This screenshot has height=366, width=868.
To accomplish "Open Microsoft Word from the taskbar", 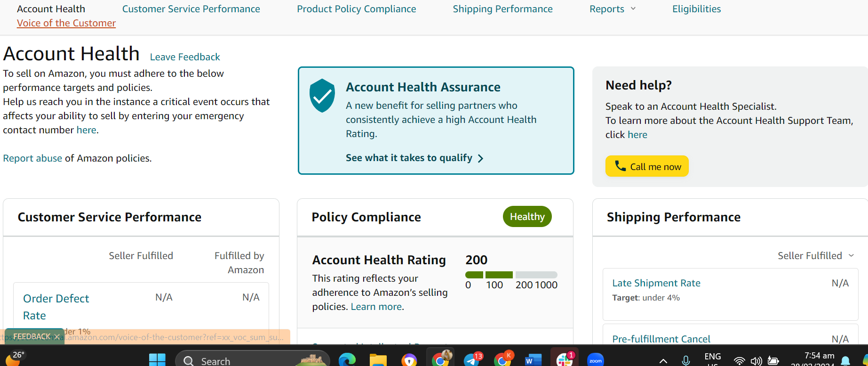I will [533, 360].
